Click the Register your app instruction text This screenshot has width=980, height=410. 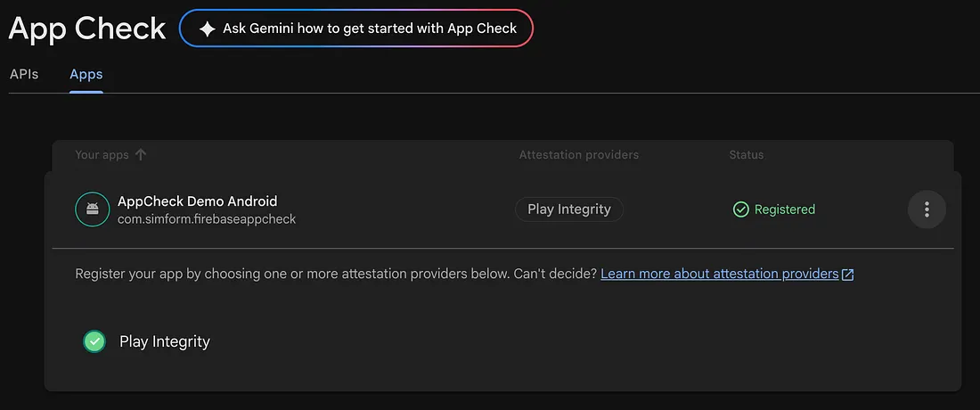[336, 274]
